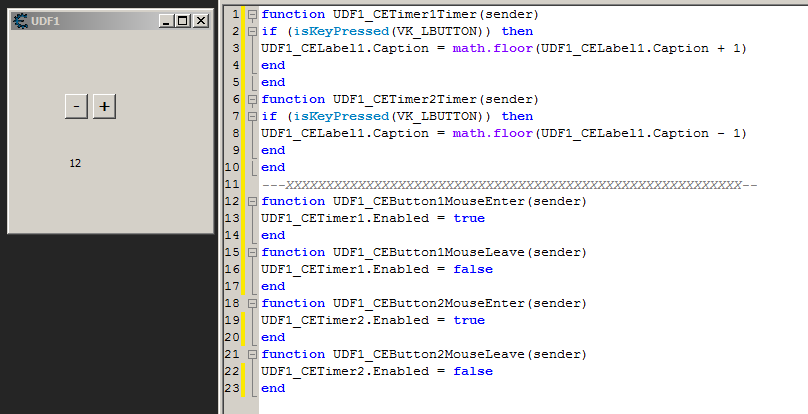The image size is (808, 414).
Task: Click the false keyword on line 16
Action: coord(473,270)
